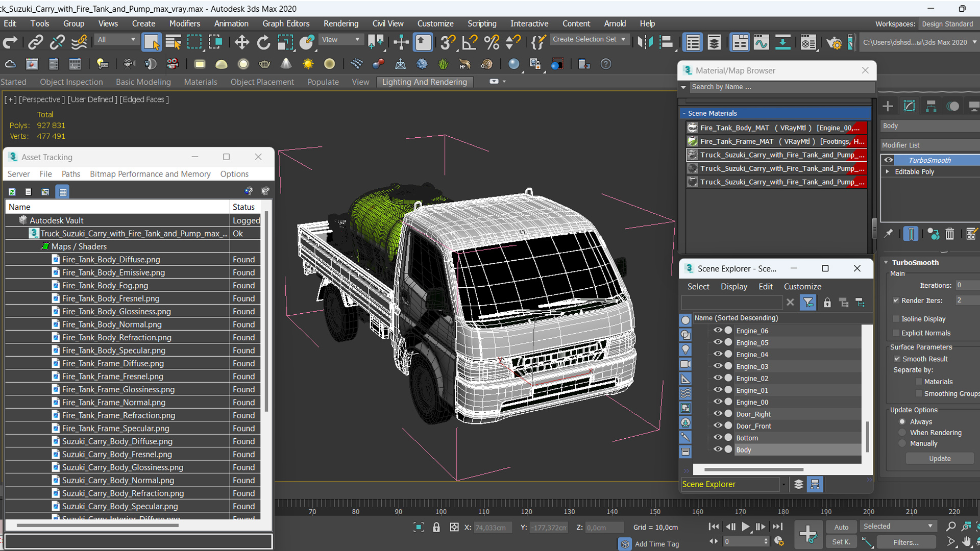Viewport: 980px width, 551px height.
Task: Hide Door_Right with its eye icon
Action: (718, 414)
